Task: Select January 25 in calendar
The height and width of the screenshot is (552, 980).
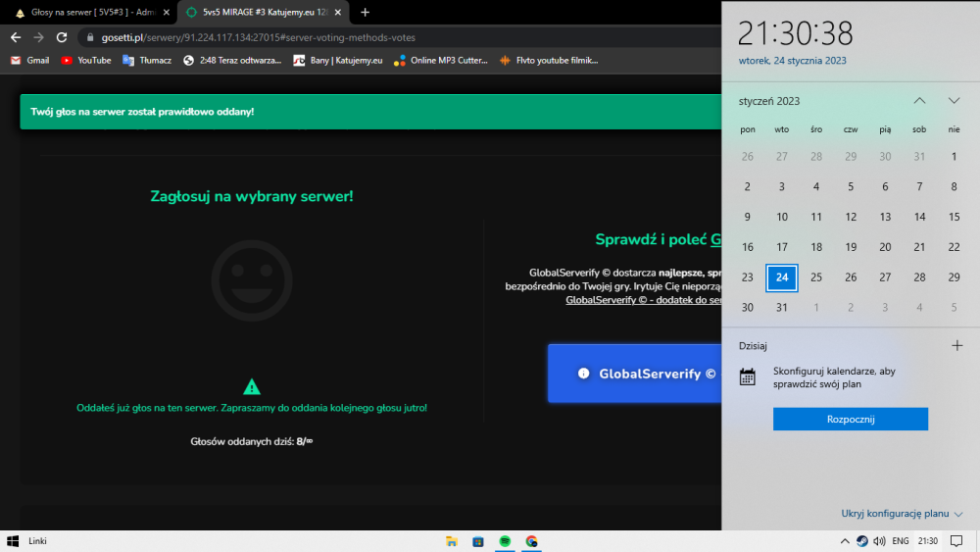Action: click(816, 277)
